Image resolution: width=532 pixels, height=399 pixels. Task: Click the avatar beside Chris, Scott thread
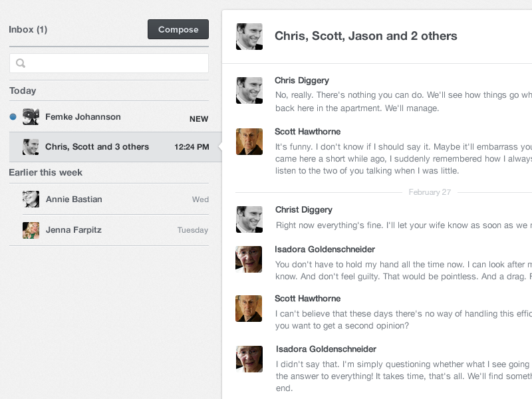(x=31, y=147)
